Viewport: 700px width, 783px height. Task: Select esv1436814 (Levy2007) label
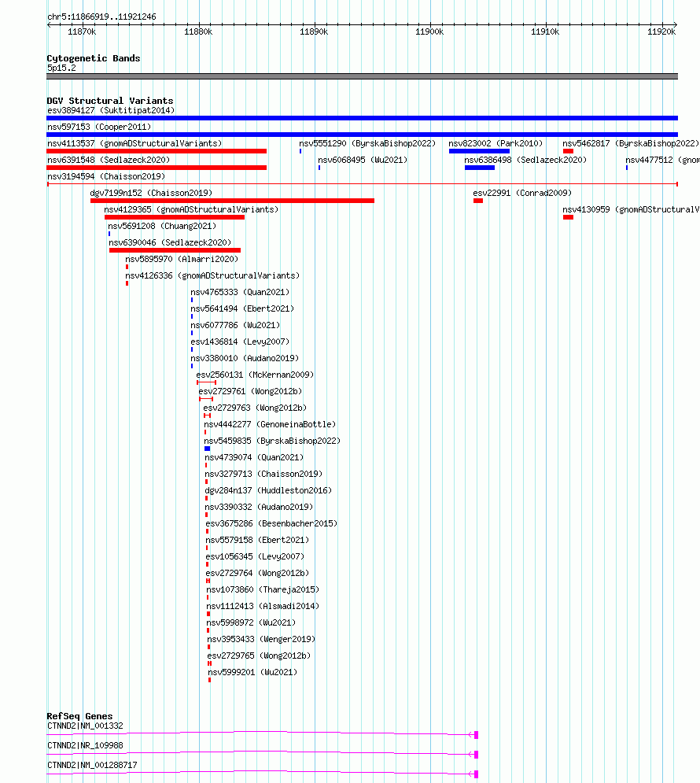(240, 341)
